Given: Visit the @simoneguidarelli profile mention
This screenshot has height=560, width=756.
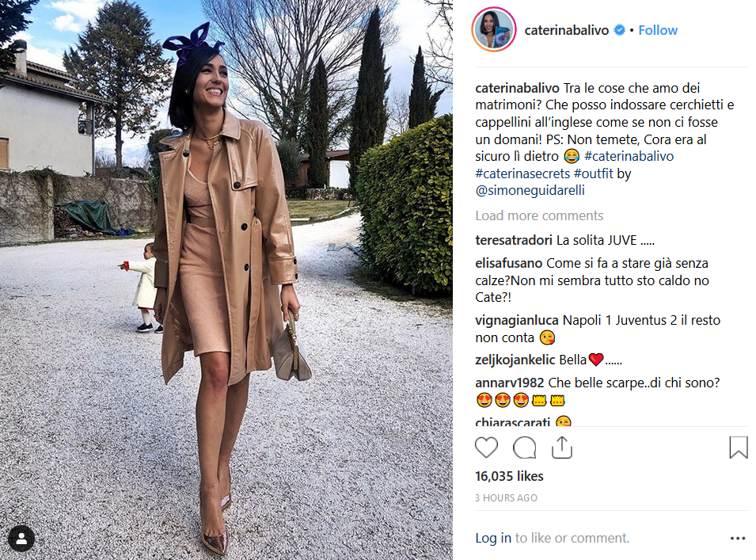Looking at the screenshot, I should 530,191.
